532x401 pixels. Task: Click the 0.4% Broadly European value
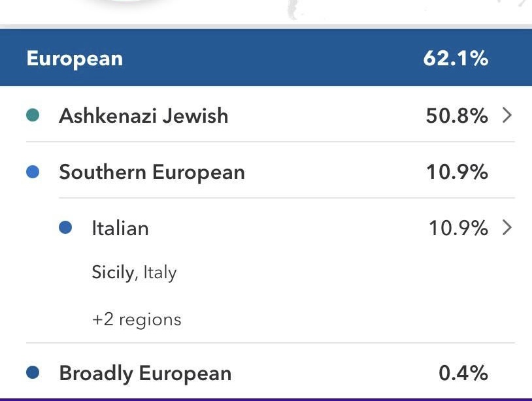click(463, 373)
